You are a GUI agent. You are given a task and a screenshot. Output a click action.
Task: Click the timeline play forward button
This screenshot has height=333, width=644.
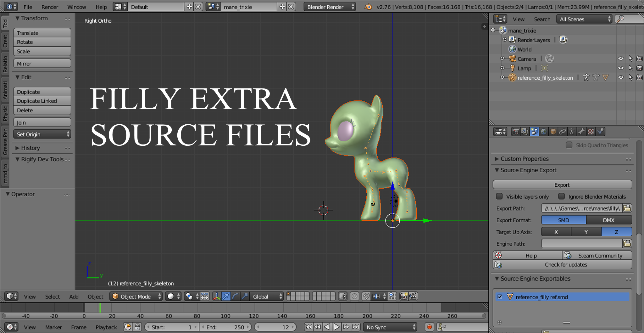pyautogui.click(x=336, y=327)
